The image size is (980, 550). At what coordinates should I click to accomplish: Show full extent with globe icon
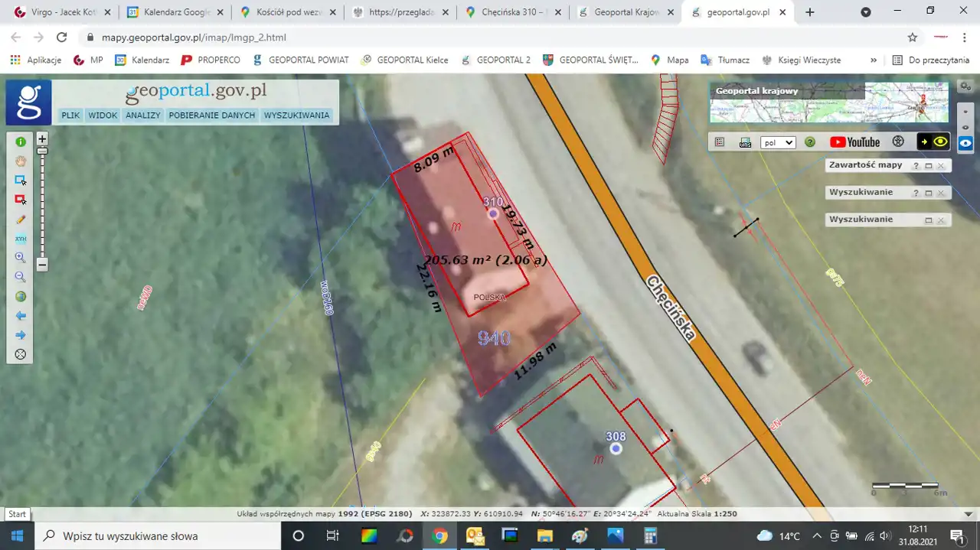click(x=21, y=297)
